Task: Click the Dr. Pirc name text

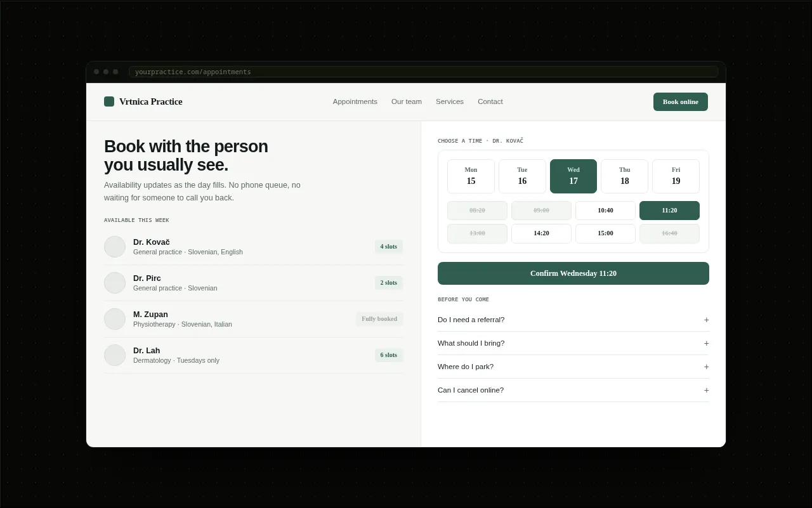Action: tap(147, 278)
